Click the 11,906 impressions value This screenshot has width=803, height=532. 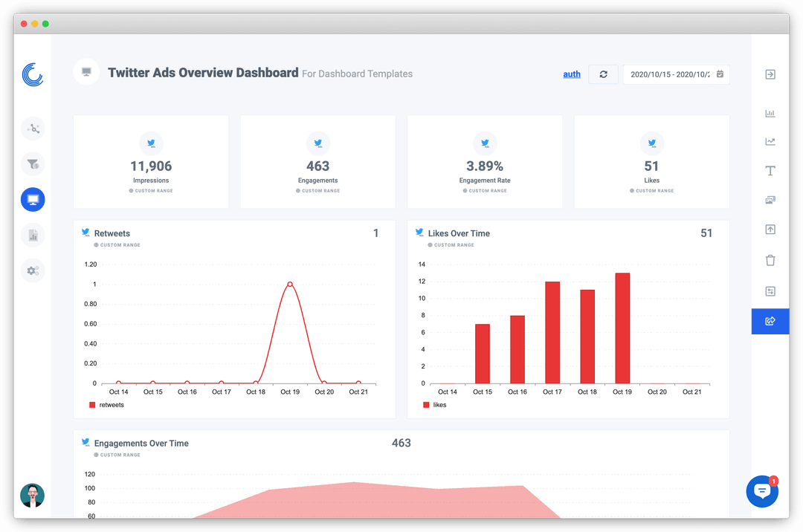(x=151, y=166)
